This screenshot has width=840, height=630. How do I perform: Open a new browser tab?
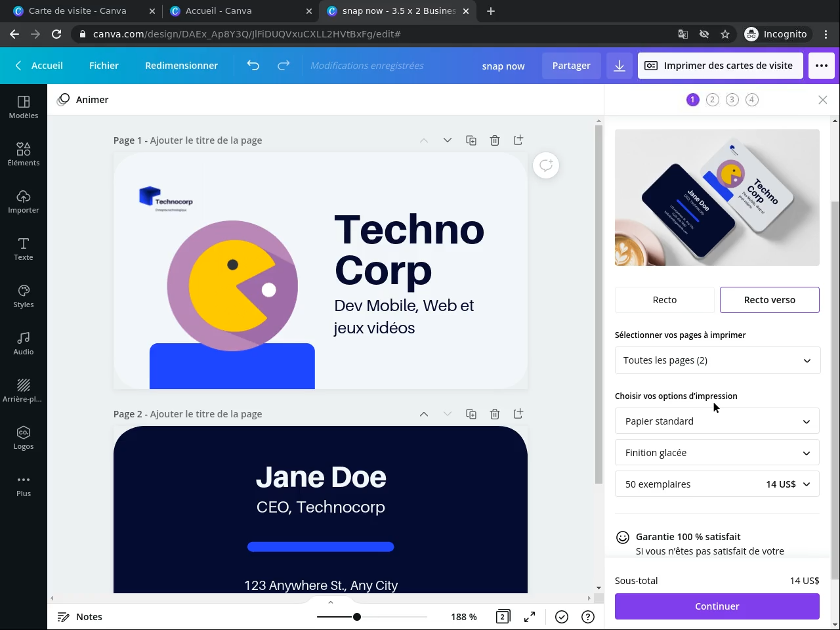(x=491, y=11)
